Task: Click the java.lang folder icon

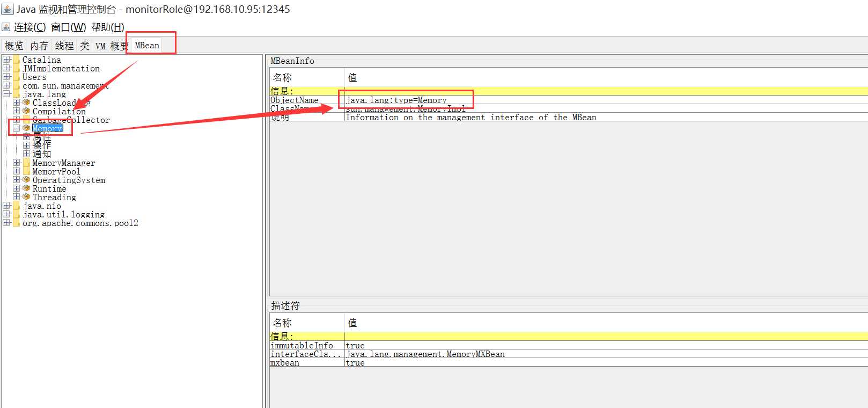Action: (x=17, y=94)
